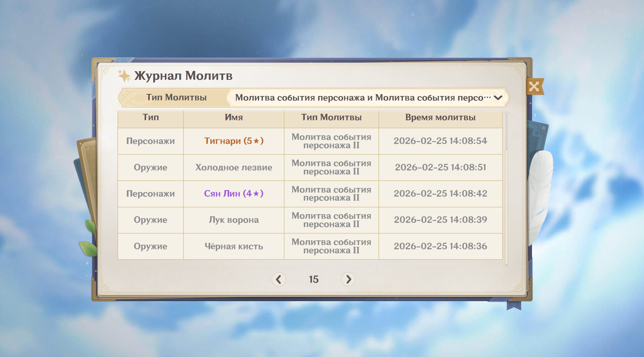This screenshot has width=644, height=357.
Task: Click scrollbar up arrow at top
Action: click(507, 112)
